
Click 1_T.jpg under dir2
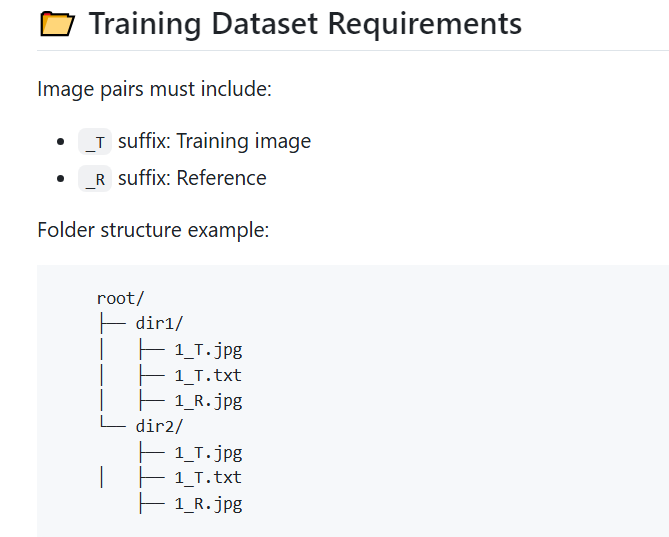(208, 453)
